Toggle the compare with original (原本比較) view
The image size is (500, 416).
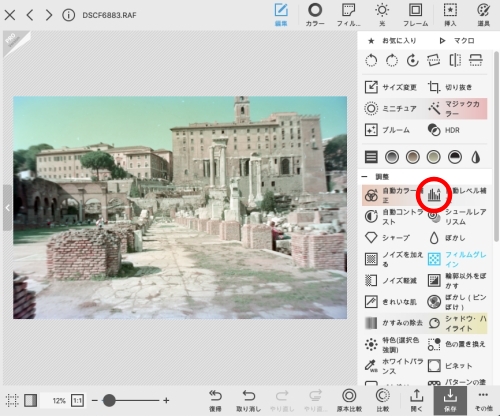click(349, 400)
